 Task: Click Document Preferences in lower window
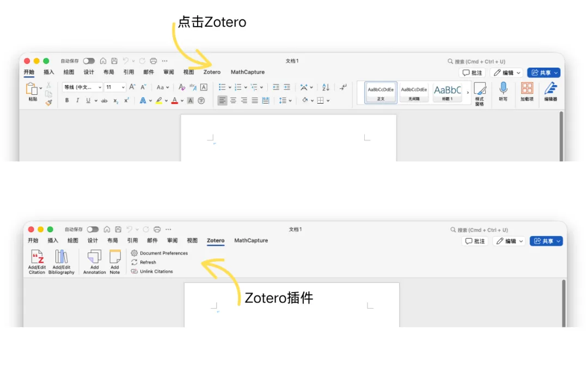[159, 253]
